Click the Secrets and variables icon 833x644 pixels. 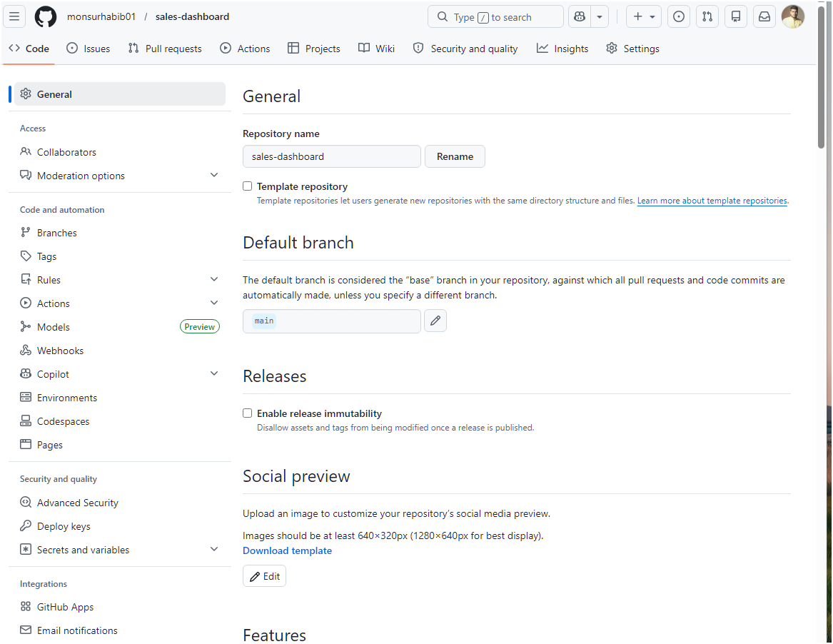pos(26,549)
